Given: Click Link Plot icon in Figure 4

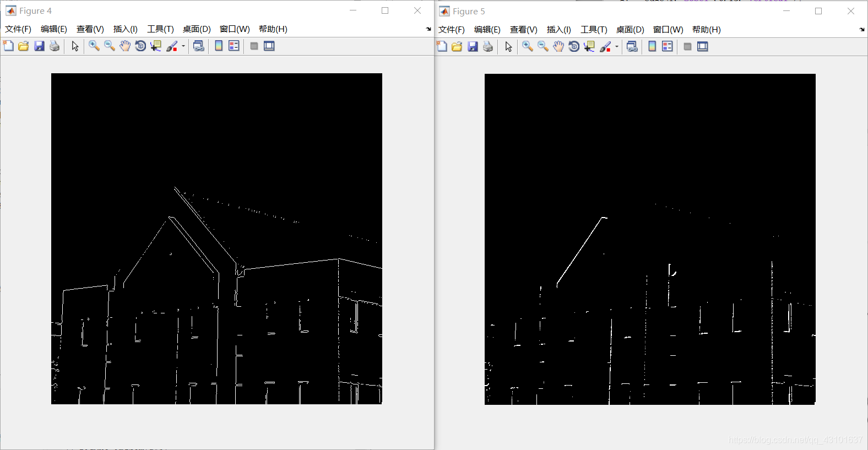Looking at the screenshot, I should point(199,46).
